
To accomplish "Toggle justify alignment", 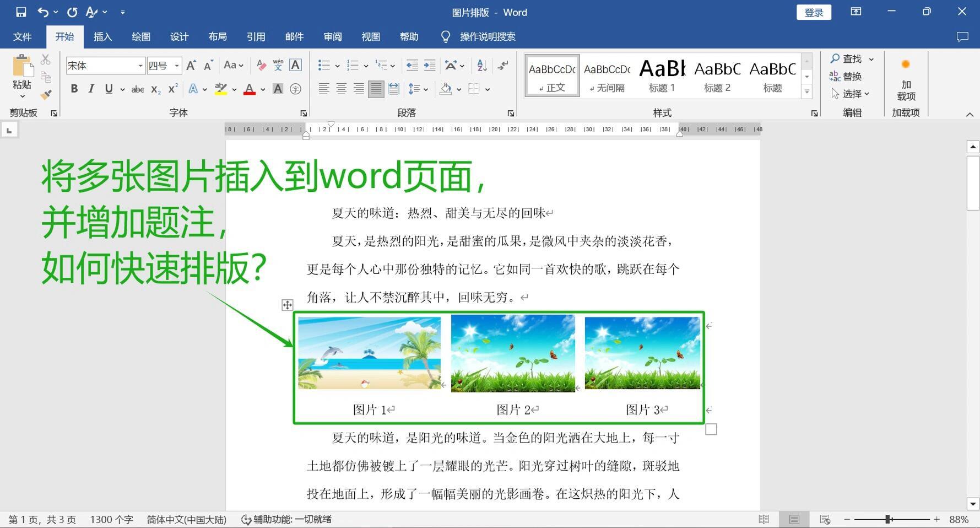I will 376,89.
